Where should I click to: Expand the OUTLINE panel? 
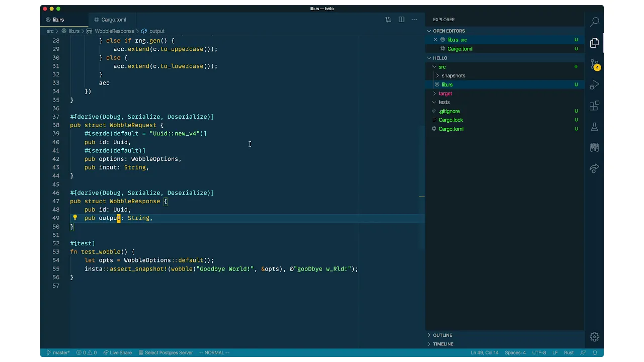442,335
